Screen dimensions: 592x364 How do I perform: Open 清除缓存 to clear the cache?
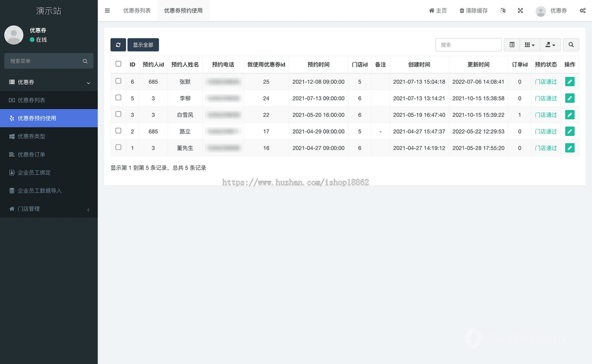pos(473,10)
